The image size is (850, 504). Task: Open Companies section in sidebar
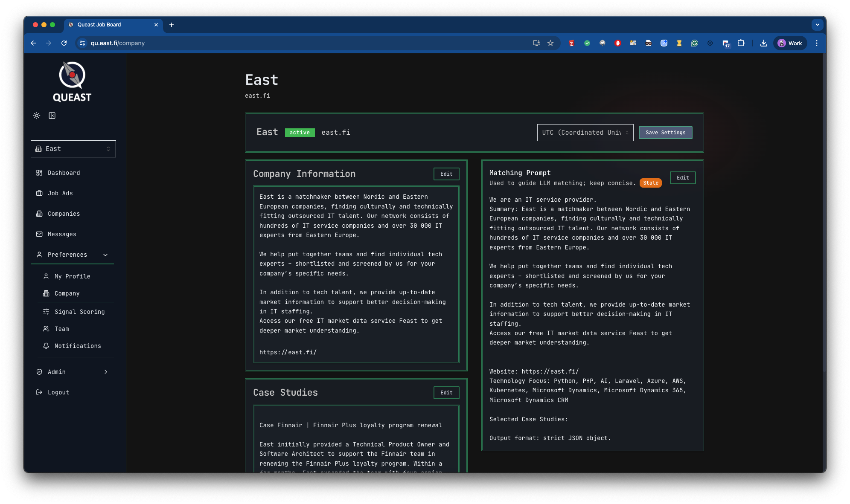click(64, 214)
